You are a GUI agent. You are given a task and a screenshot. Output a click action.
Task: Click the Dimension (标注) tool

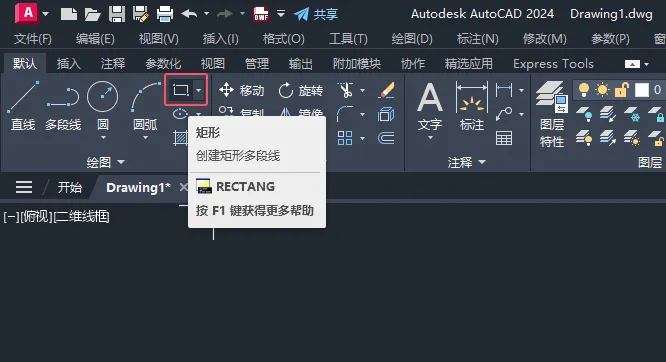(472, 106)
